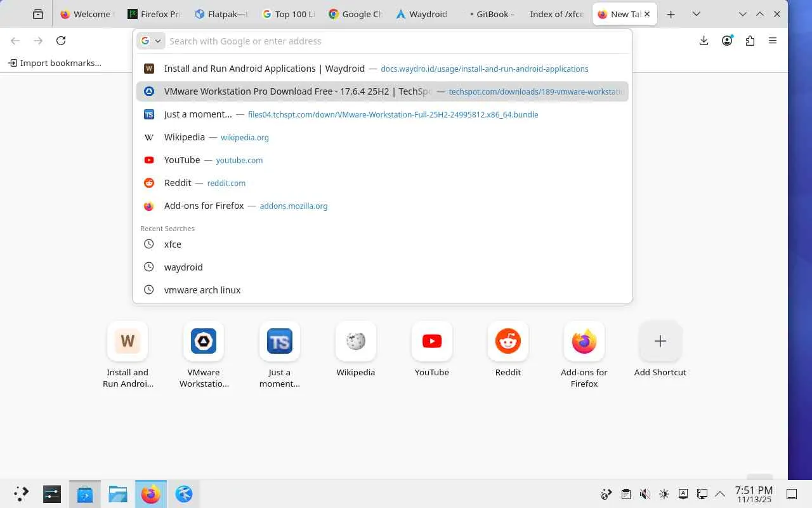Open the blue globe browser icon in taskbar

pyautogui.click(x=184, y=494)
